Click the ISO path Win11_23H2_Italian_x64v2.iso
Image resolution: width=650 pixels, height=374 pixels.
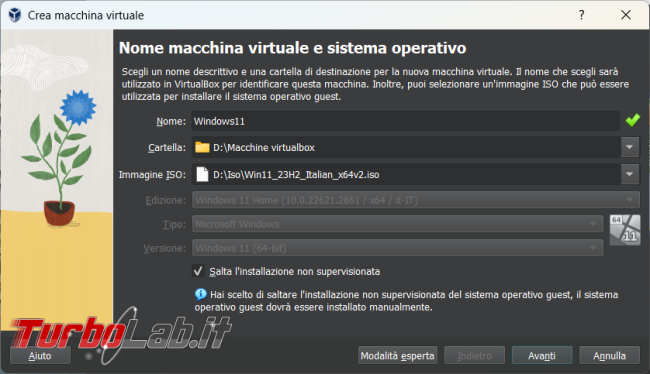click(296, 175)
